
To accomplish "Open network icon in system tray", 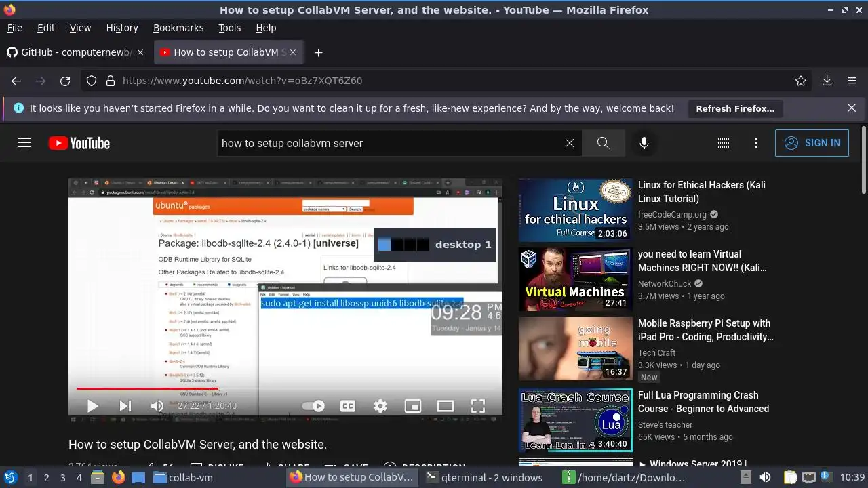I will tap(808, 477).
